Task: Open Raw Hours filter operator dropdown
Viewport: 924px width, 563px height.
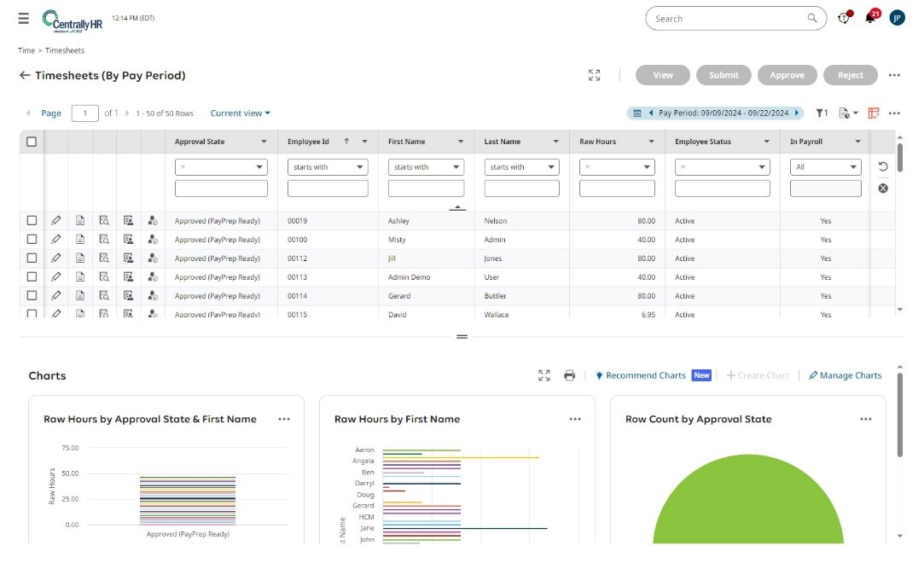Action: pyautogui.click(x=617, y=167)
